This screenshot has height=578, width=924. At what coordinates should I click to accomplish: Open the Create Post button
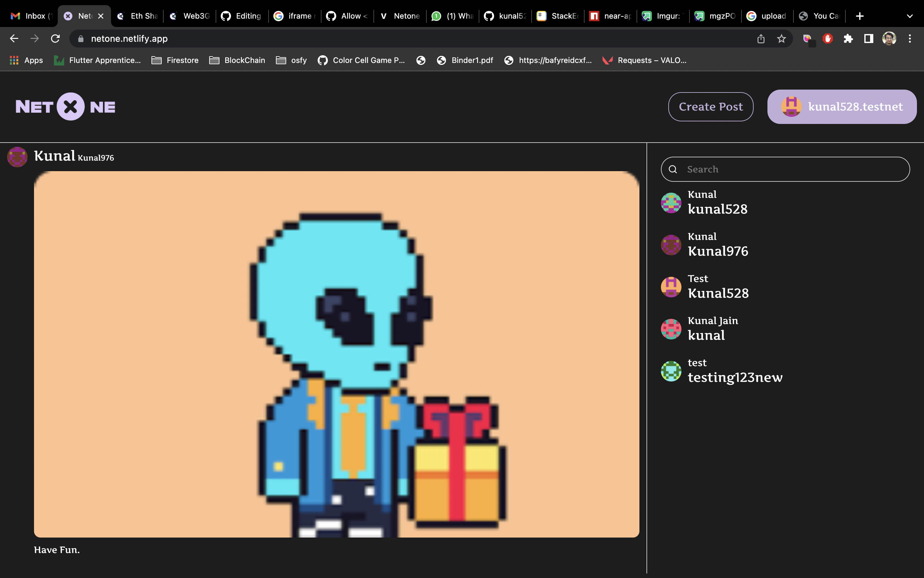[x=711, y=107]
